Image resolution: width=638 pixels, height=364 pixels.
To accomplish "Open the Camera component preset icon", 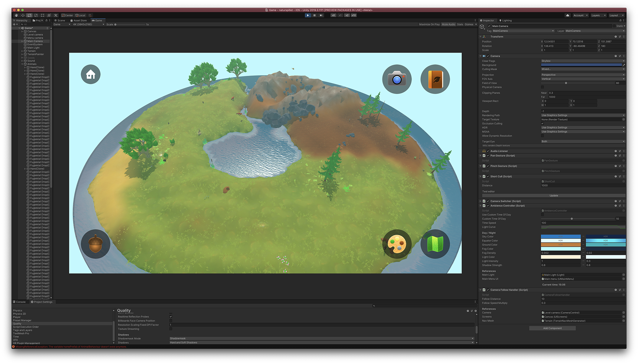I will 620,56.
